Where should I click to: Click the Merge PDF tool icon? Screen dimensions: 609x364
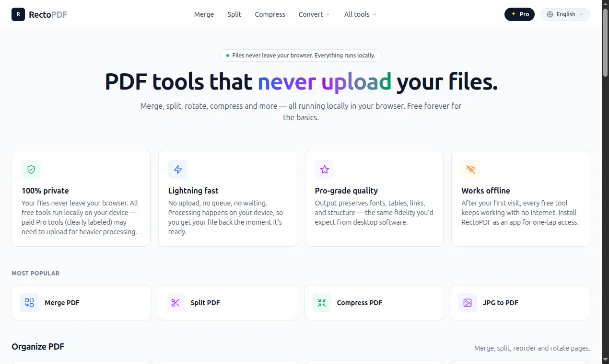click(x=29, y=303)
